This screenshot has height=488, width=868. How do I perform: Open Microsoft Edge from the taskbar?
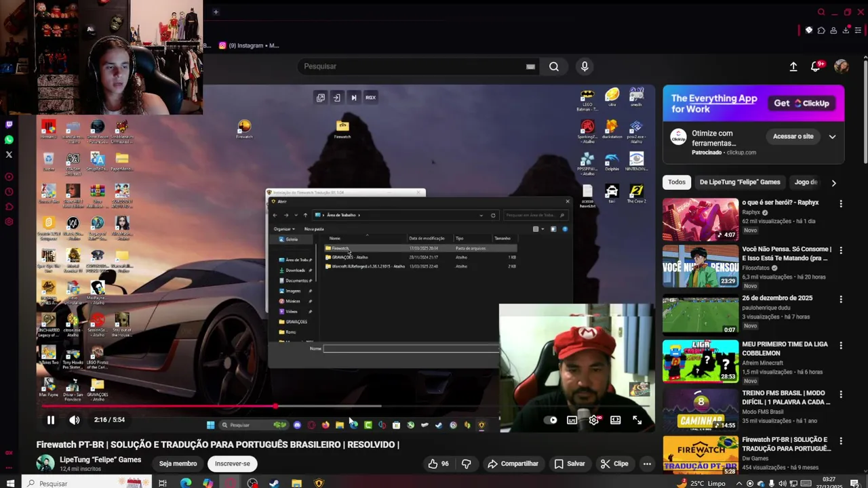pyautogui.click(x=186, y=483)
